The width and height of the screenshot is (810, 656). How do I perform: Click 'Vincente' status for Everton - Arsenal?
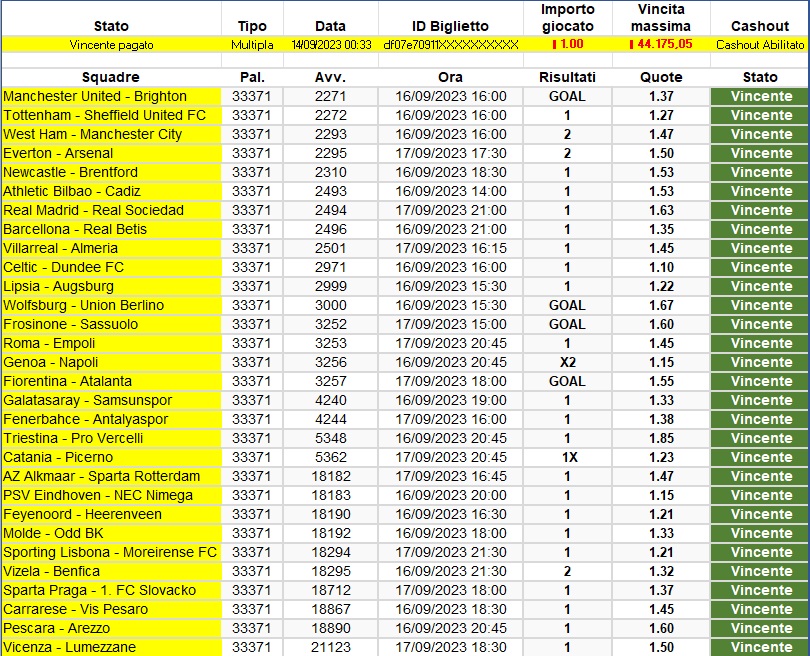pos(760,154)
